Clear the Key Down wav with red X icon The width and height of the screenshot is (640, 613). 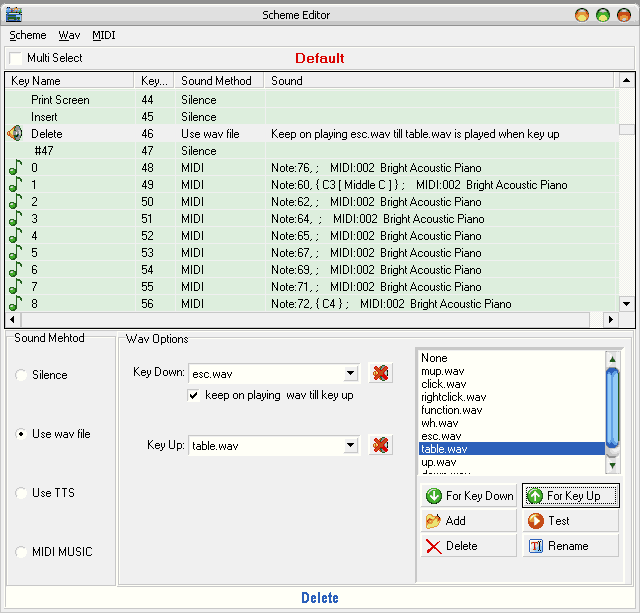380,373
